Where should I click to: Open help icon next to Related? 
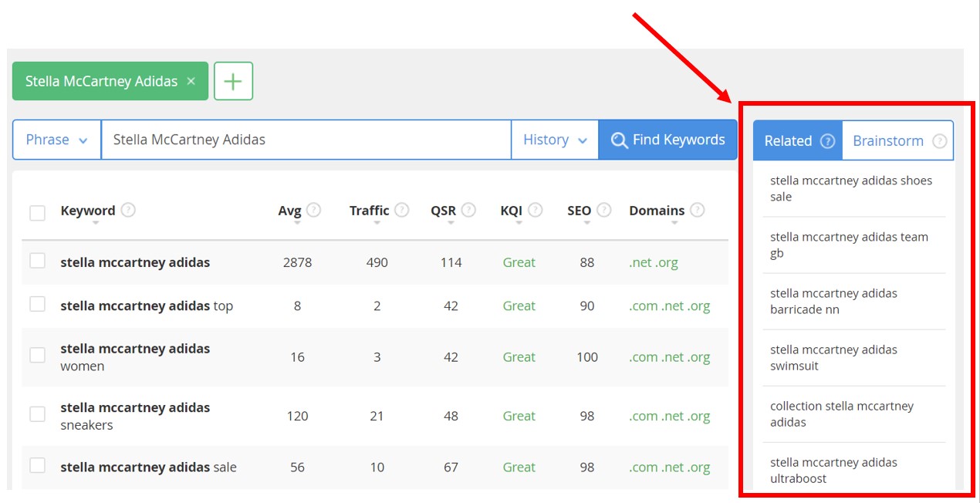[x=827, y=141]
